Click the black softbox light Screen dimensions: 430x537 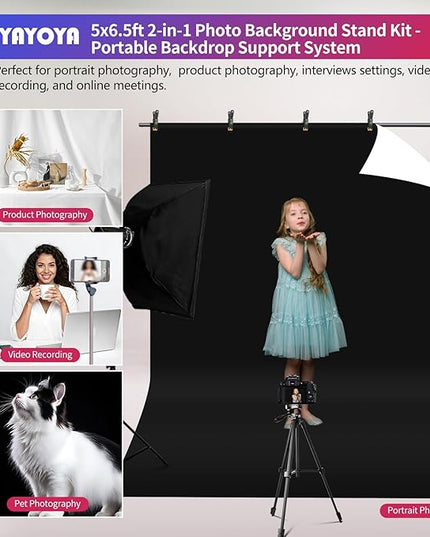(x=167, y=249)
